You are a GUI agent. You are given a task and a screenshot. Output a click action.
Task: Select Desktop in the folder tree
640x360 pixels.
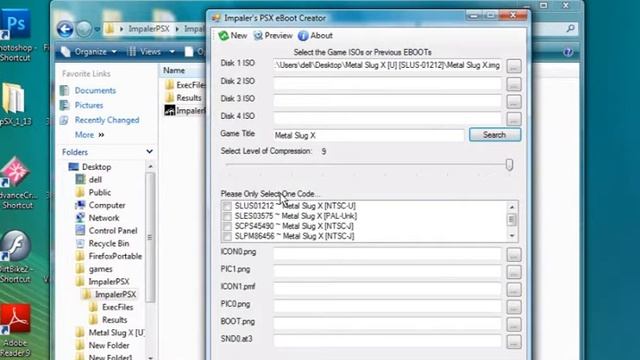click(96, 167)
